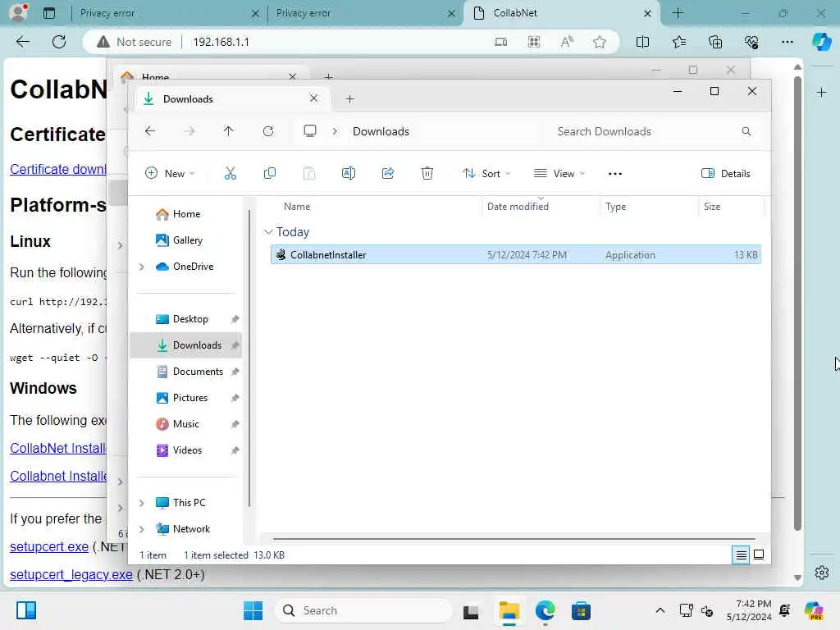Image resolution: width=840 pixels, height=630 pixels.
Task: Open Edge collections icon
Action: click(x=715, y=42)
